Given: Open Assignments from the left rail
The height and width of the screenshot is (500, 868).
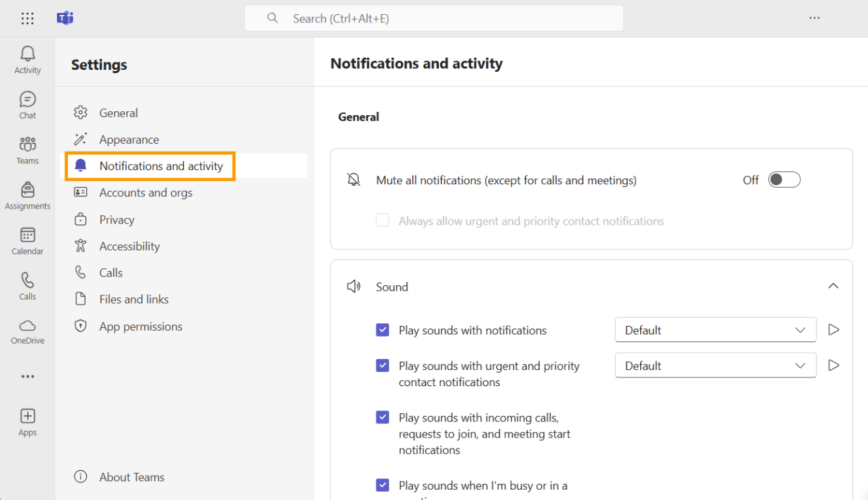Looking at the screenshot, I should pyautogui.click(x=28, y=196).
